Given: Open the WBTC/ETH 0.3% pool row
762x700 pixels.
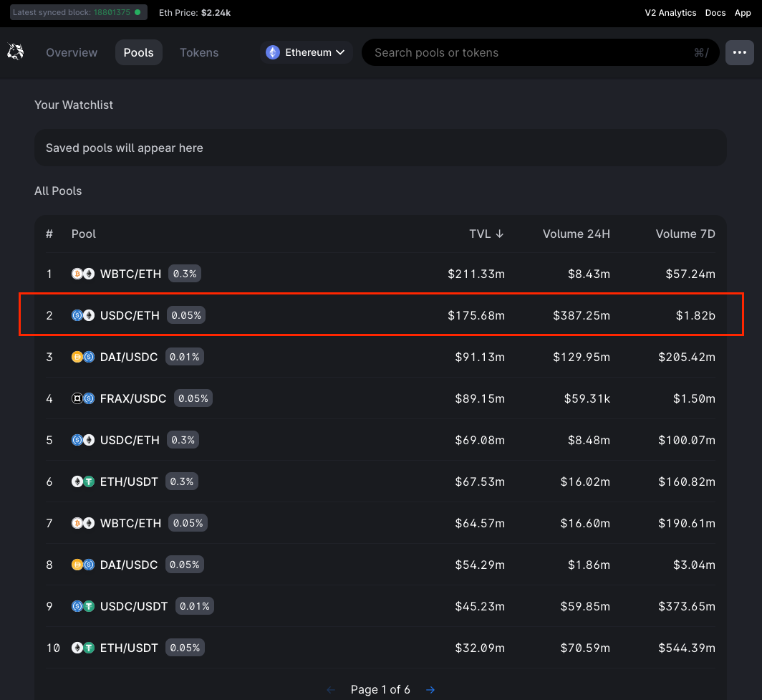Looking at the screenshot, I should [x=380, y=274].
